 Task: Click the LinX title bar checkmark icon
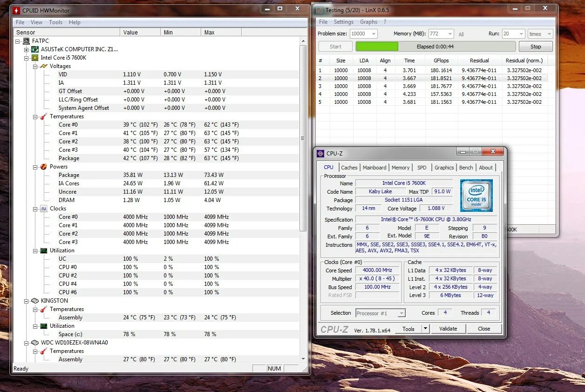320,10
